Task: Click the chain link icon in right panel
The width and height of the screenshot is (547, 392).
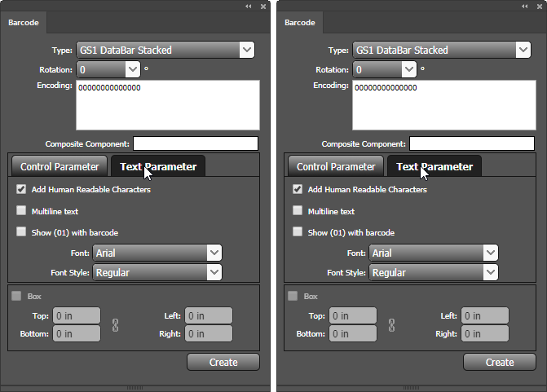Action: [x=392, y=324]
